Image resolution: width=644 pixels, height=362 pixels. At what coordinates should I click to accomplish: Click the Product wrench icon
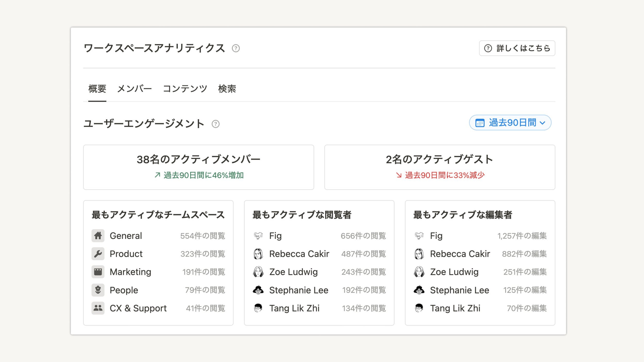[98, 254]
